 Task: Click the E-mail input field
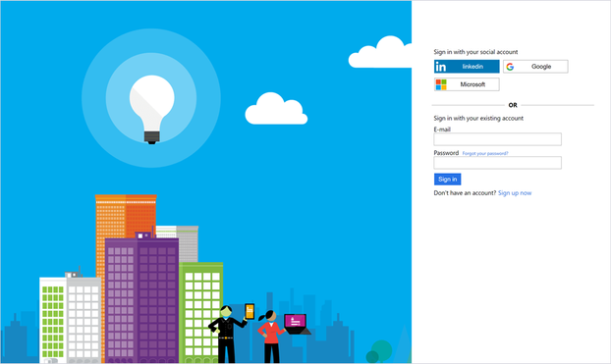point(498,139)
